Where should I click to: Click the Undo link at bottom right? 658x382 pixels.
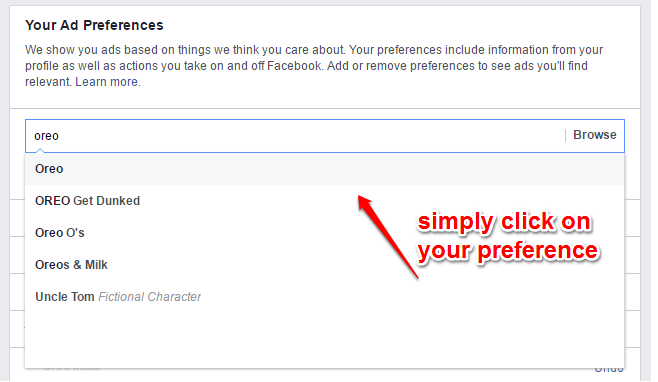coord(609,369)
